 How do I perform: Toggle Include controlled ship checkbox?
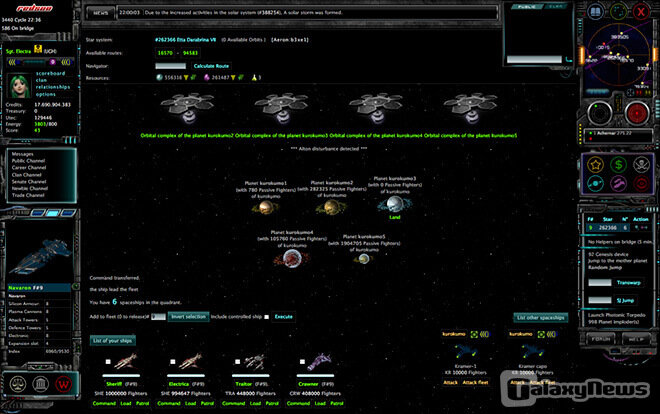click(x=266, y=317)
